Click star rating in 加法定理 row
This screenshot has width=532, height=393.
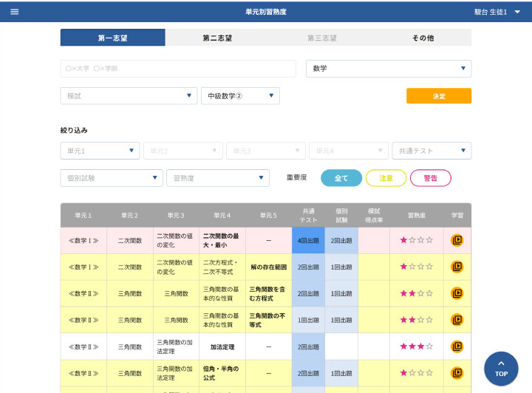(416, 346)
